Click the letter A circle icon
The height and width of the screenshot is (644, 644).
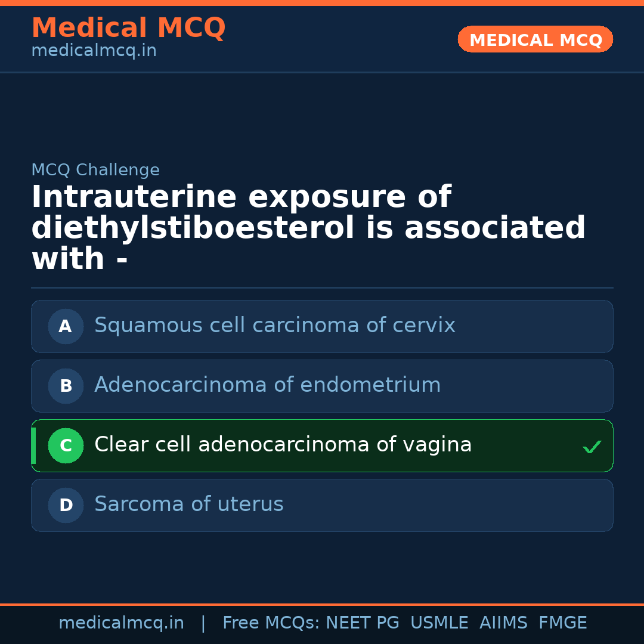66,326
